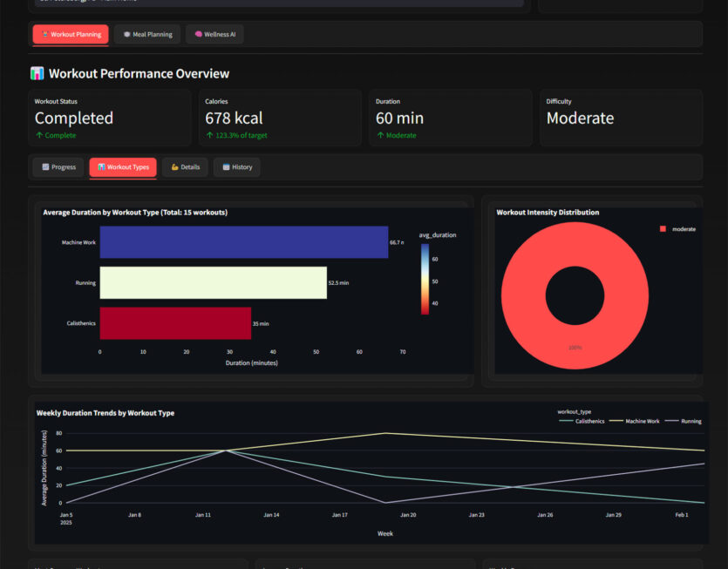Open the Workout Planning tab
The image size is (728, 569).
click(71, 34)
